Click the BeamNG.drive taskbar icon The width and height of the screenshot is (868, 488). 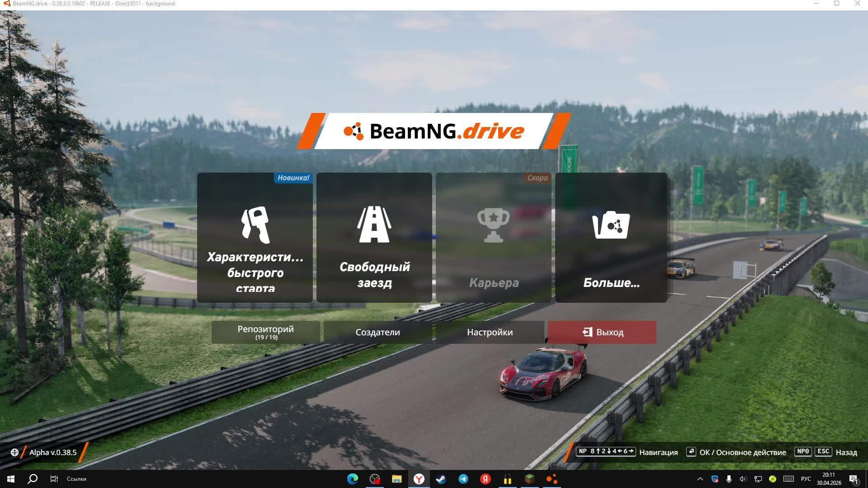tap(552, 479)
